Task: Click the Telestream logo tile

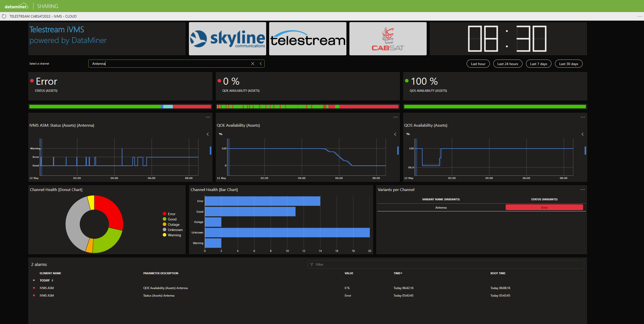Action: click(308, 39)
